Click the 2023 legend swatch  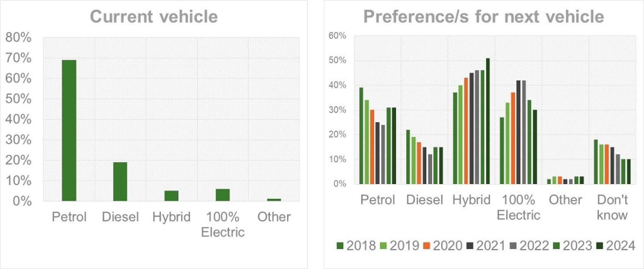(557, 246)
